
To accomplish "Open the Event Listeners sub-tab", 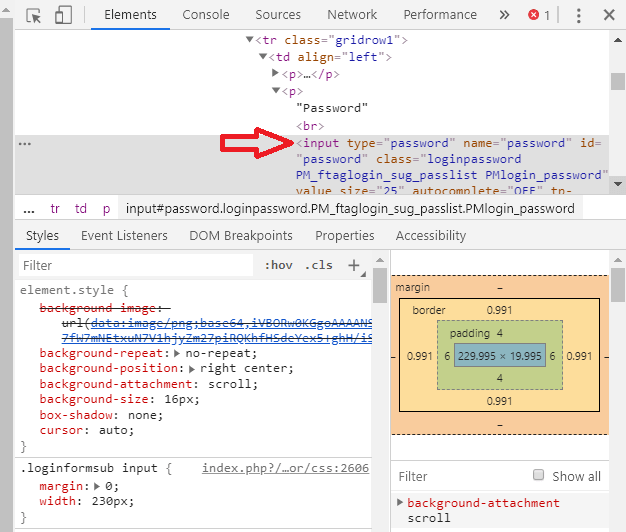I will tap(124, 235).
